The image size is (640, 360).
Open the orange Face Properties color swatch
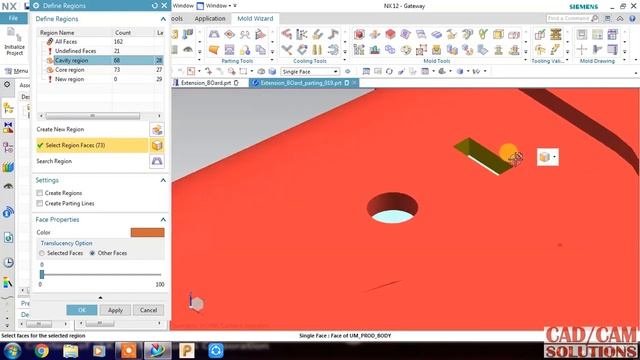click(x=147, y=233)
